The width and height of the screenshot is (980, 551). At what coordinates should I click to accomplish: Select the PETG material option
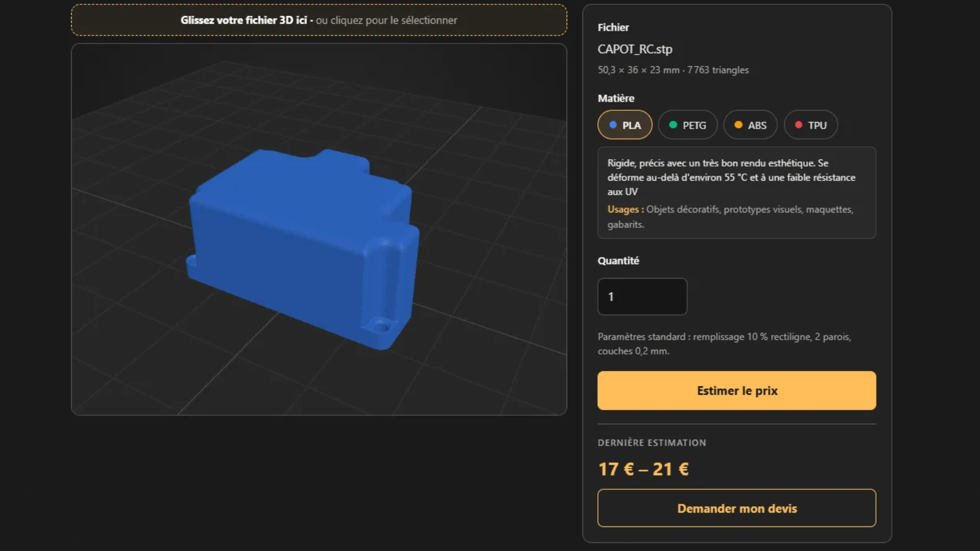(x=688, y=125)
